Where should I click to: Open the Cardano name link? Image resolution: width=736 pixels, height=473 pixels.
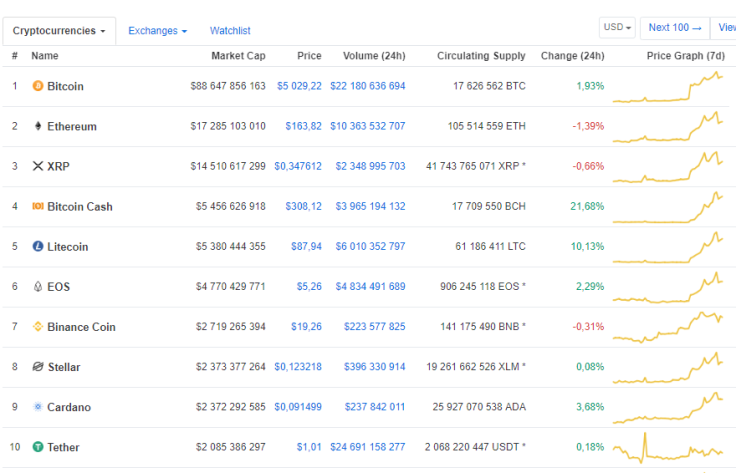point(69,407)
